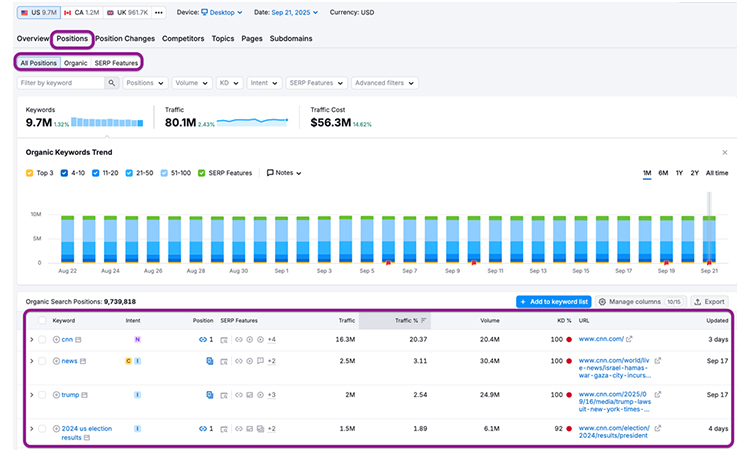Image resolution: width=750 pixels, height=450 pixels.
Task: Click the Export button
Action: [709, 302]
